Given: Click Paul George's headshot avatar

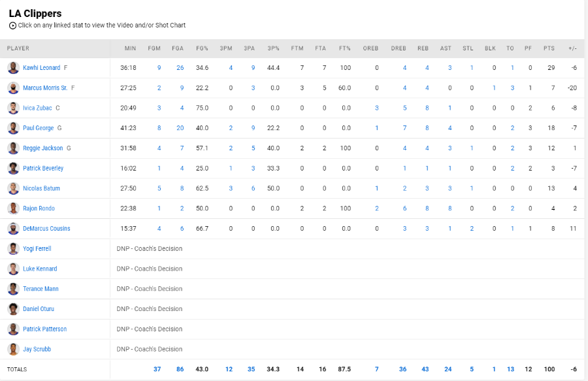Looking at the screenshot, I should (13, 128).
